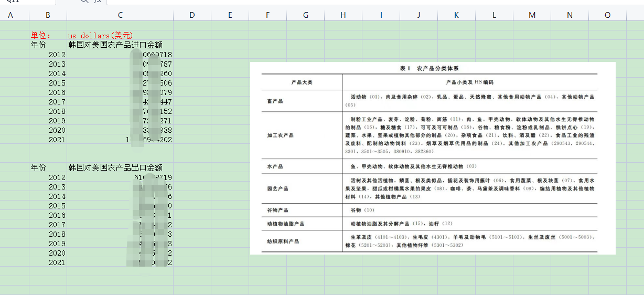Click the 纺织原料产品 row label in the picture
Viewport: 644px width, 295px height.
tap(283, 241)
